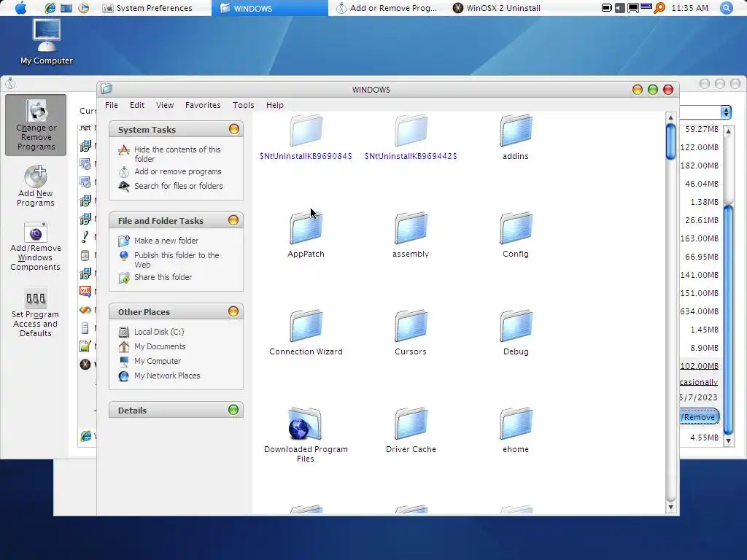Click the 11:35 AM clock
This screenshot has height=560, width=747.
pos(689,8)
